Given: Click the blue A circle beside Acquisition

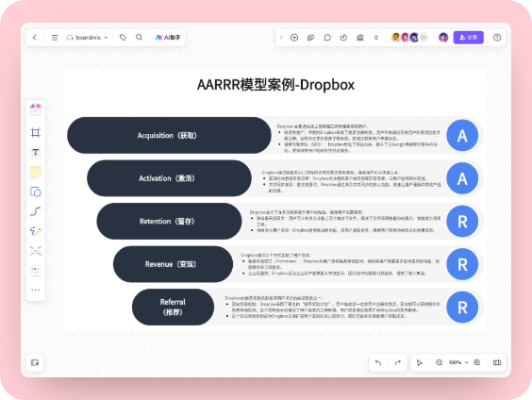Looking at the screenshot, I should click(462, 135).
